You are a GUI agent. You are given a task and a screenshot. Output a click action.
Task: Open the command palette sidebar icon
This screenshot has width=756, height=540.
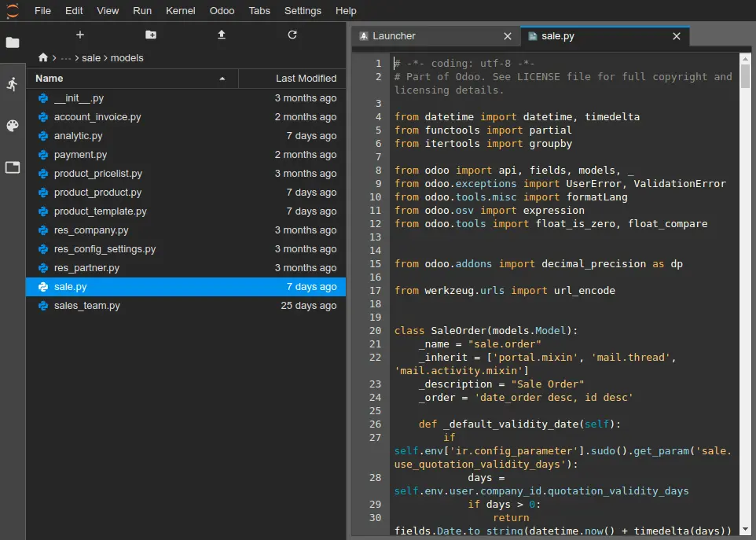(x=13, y=124)
